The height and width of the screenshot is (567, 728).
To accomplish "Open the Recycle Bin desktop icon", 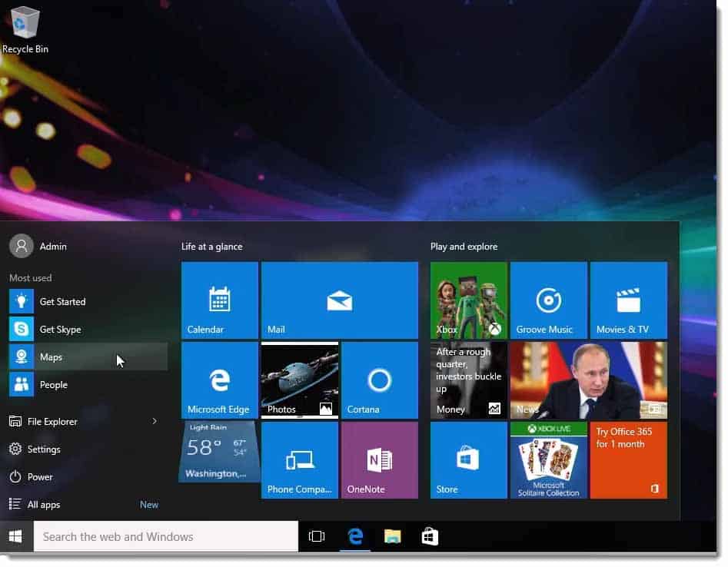I will (x=25, y=28).
